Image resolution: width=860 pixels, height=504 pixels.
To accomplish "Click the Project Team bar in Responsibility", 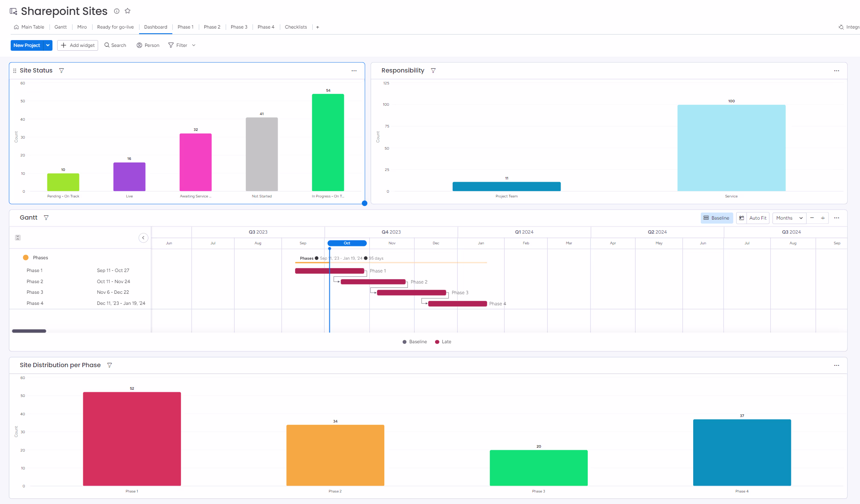I will (x=506, y=186).
